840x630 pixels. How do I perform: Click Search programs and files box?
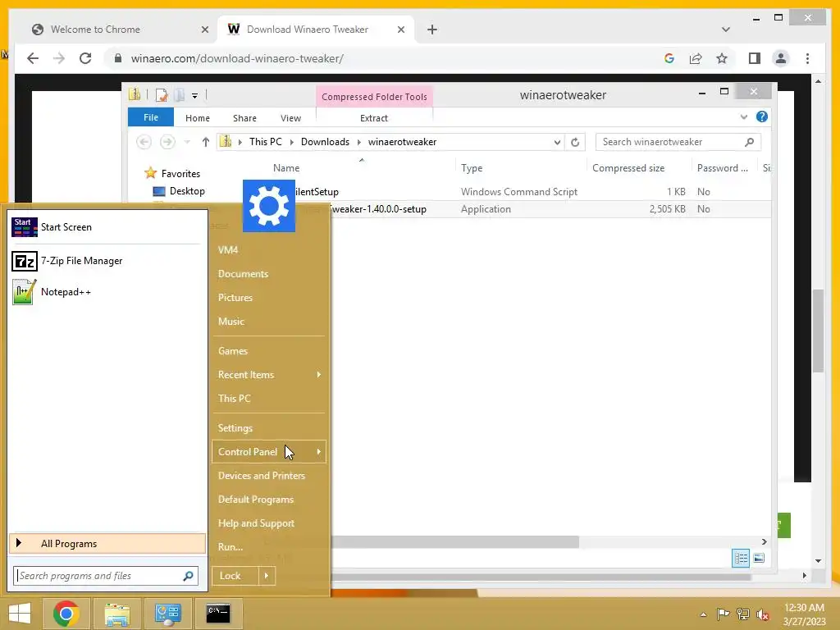click(x=106, y=576)
